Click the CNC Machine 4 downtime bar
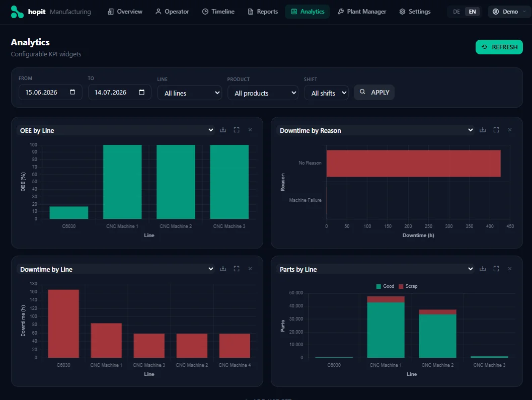 (x=235, y=345)
